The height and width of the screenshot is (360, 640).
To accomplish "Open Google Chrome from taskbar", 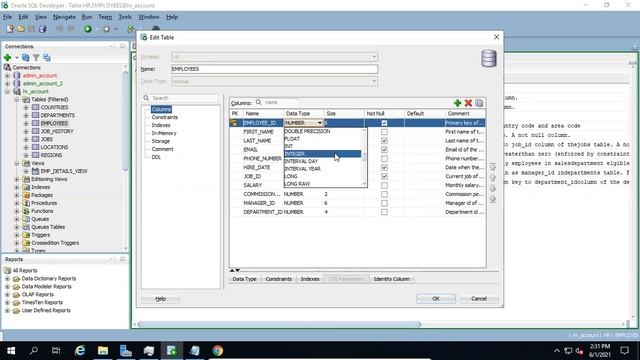I will [x=218, y=351].
